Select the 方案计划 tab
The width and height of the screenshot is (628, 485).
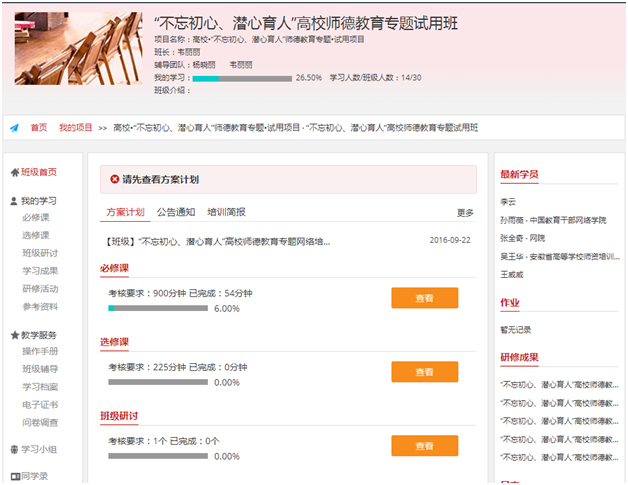pos(125,212)
